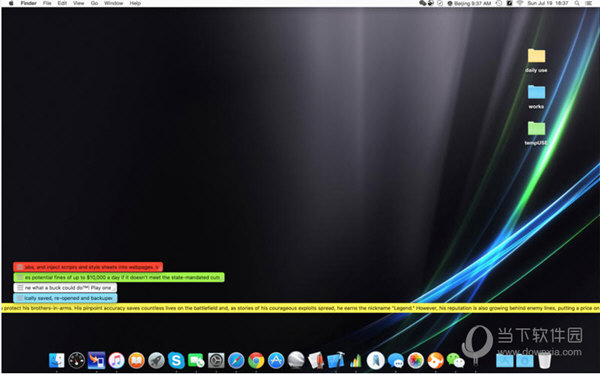Click handle icon on green ticker note

(20, 277)
